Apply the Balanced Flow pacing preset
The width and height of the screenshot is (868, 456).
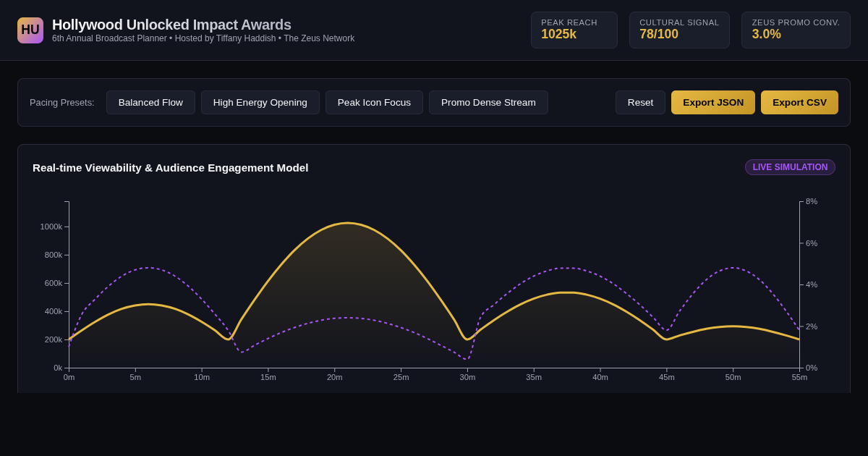pos(150,102)
